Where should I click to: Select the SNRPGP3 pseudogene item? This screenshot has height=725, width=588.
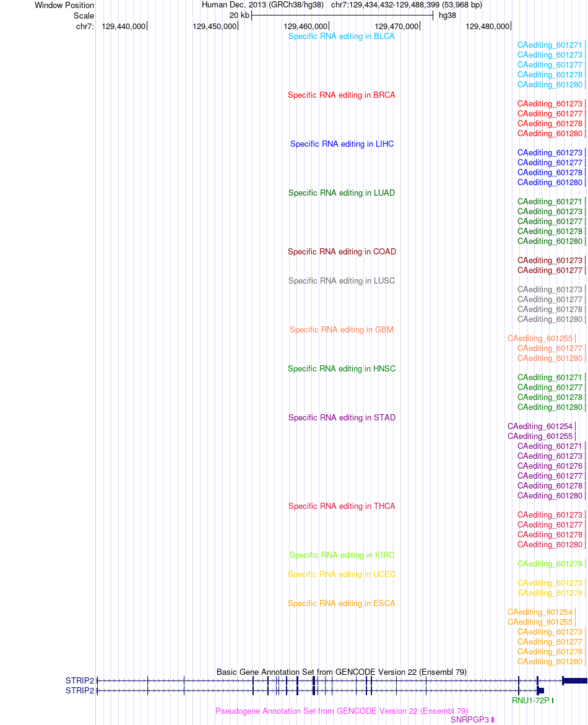tap(470, 721)
